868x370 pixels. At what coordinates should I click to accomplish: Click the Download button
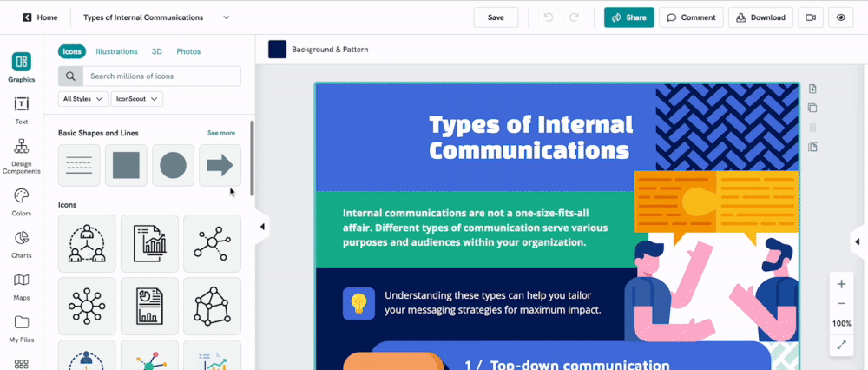click(760, 17)
